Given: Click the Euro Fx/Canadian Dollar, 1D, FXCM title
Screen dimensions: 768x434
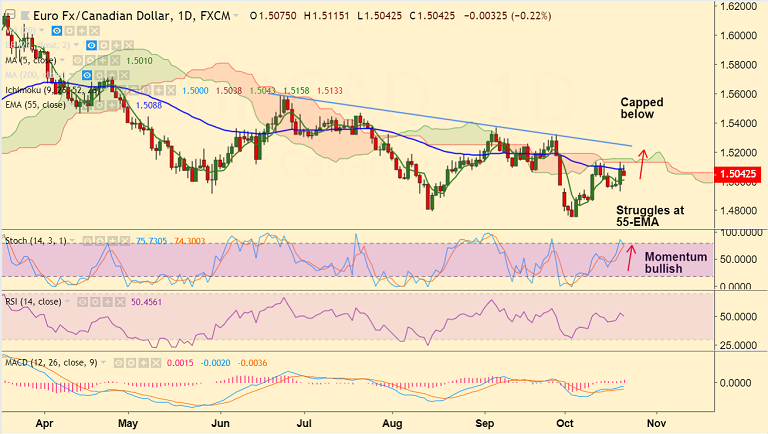Looking at the screenshot, I should coord(132,16).
